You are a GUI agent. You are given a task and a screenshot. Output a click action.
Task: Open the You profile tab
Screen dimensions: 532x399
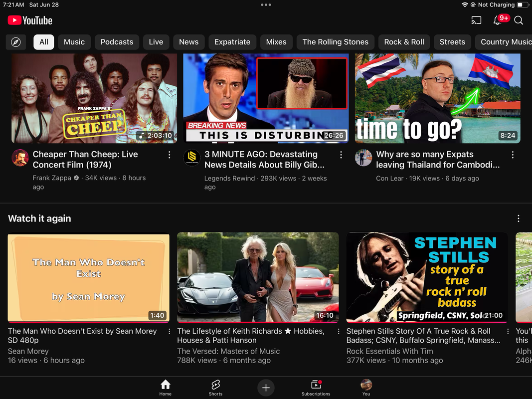(x=366, y=388)
